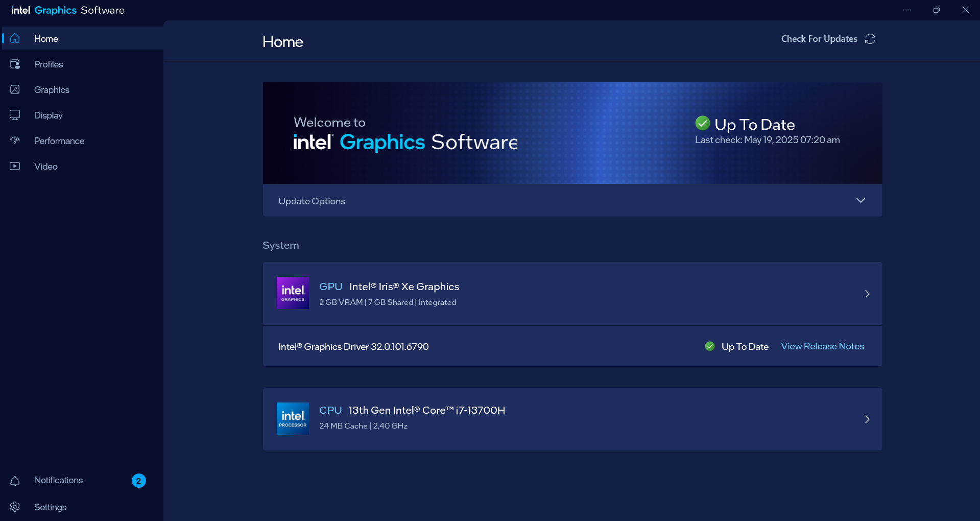Click the refresh arrows icon beside Check For Updates
Viewport: 980px width, 521px height.
click(870, 39)
